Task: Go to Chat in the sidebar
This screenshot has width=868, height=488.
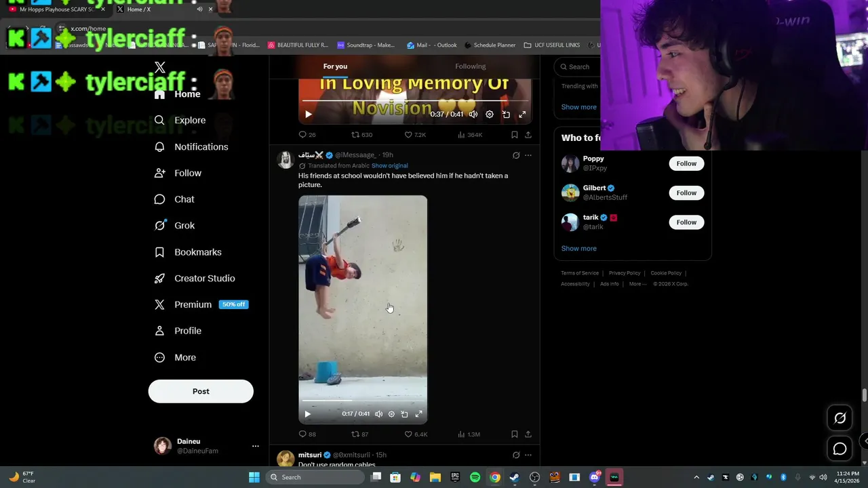Action: pyautogui.click(x=175, y=199)
